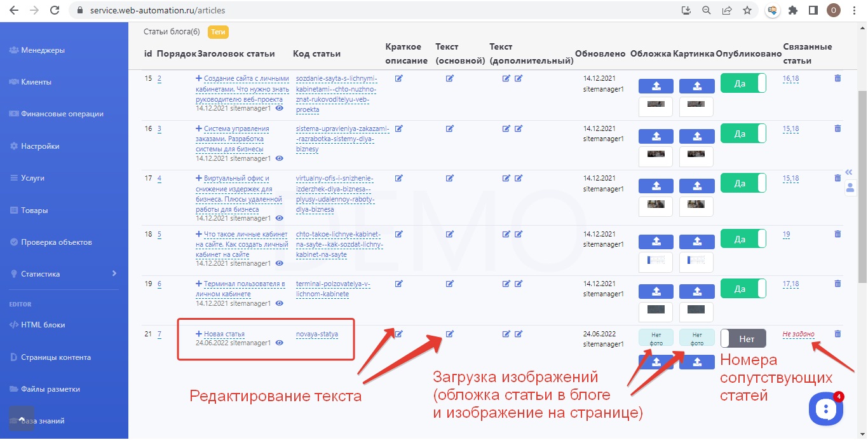Screen dimensions: 868x440
Task: Expand the Статистика sidebar submenu
Action: coord(114,273)
